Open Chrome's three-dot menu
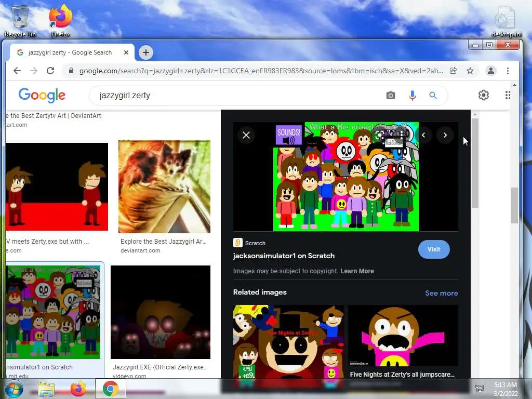532x399 pixels. click(x=508, y=71)
